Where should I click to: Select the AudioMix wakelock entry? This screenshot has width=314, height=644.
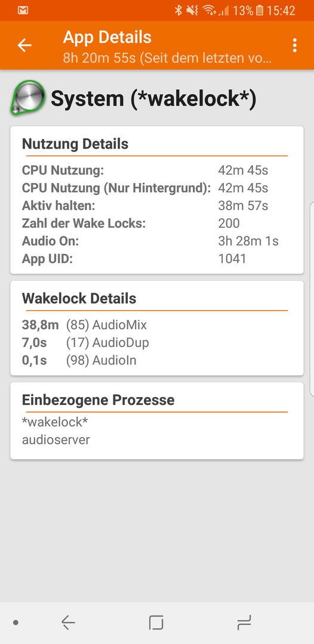pyautogui.click(x=84, y=326)
